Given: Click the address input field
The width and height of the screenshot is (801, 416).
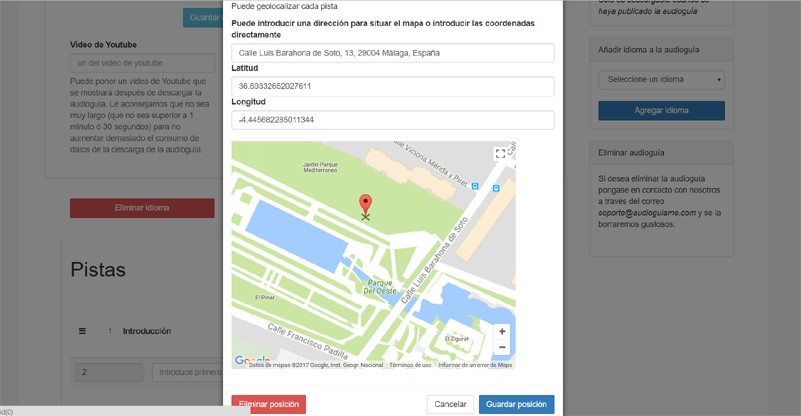Looking at the screenshot, I should (392, 53).
